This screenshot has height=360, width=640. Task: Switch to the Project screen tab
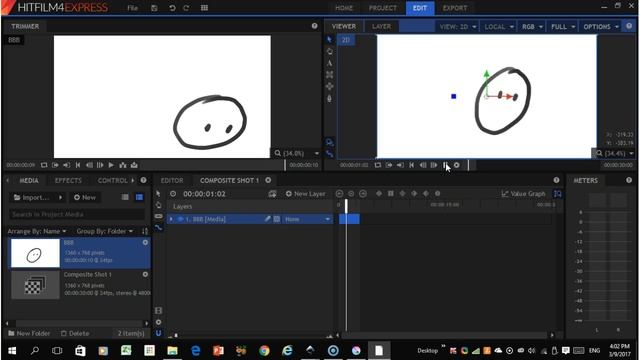[382, 8]
